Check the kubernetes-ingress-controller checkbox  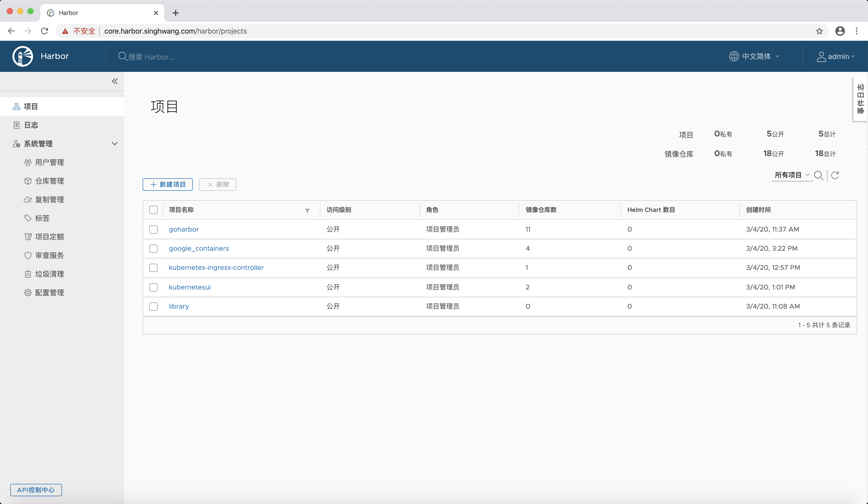coord(153,268)
